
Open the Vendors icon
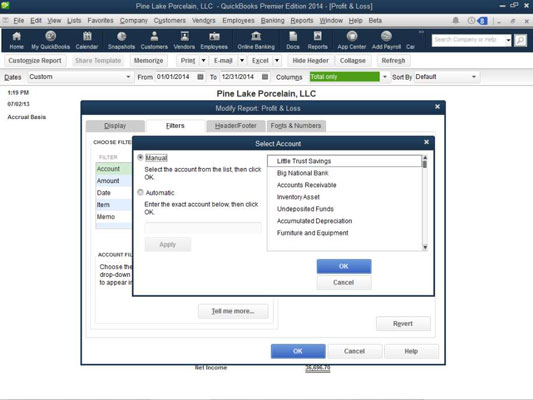[184, 40]
